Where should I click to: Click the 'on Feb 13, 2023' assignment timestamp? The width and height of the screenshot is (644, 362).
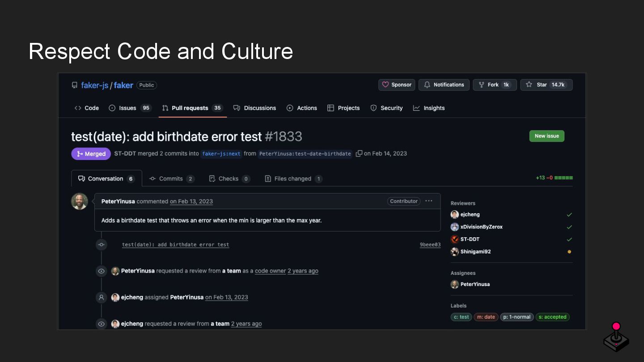pos(227,297)
